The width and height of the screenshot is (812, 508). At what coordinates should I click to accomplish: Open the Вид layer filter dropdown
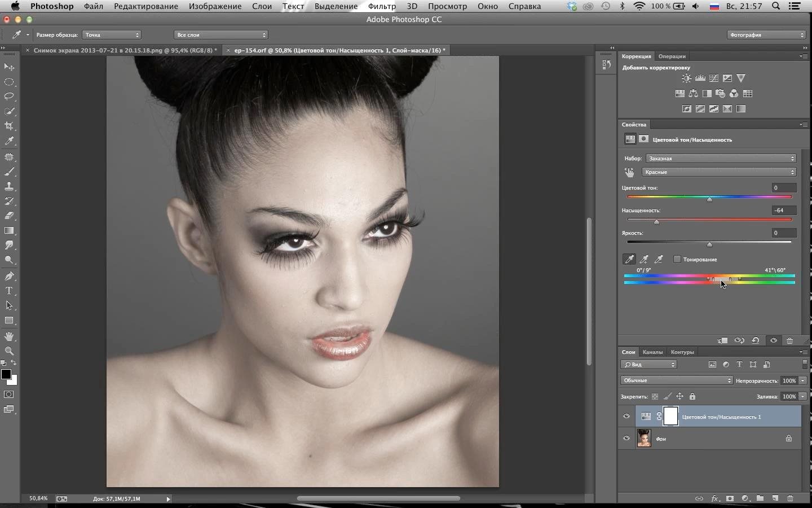click(648, 365)
